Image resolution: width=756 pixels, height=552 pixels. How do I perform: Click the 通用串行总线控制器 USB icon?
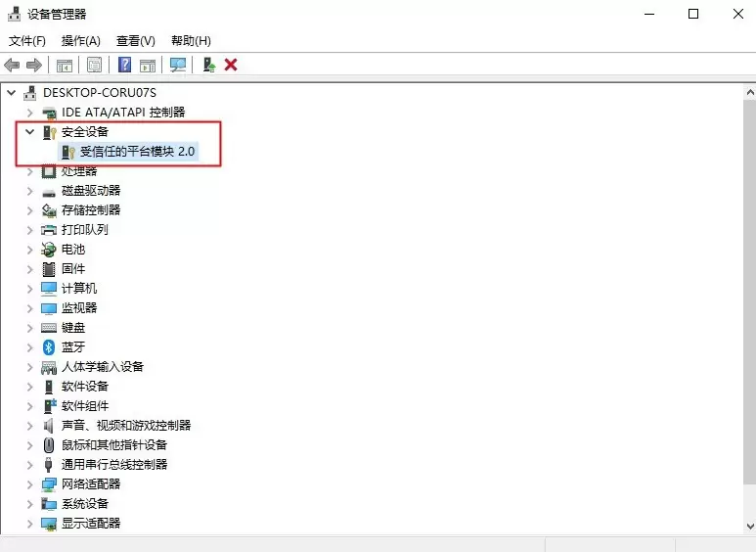point(48,465)
